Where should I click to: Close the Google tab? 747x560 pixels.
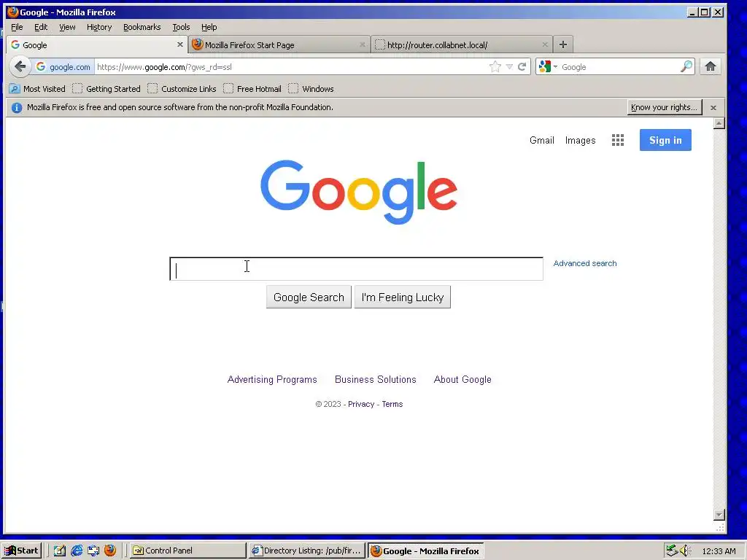pos(179,44)
